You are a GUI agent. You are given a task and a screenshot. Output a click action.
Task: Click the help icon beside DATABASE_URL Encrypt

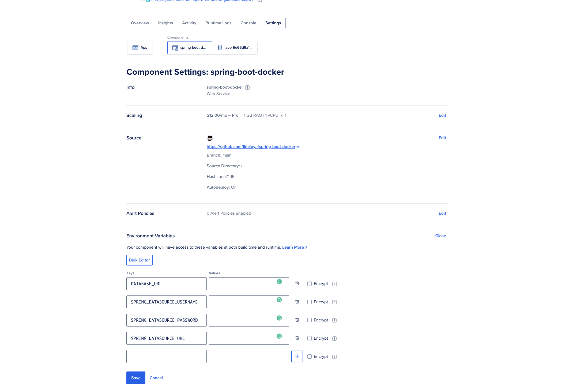pyautogui.click(x=334, y=284)
